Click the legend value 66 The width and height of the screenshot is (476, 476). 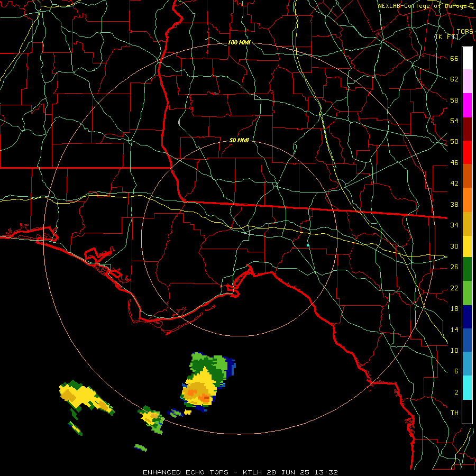coord(454,58)
